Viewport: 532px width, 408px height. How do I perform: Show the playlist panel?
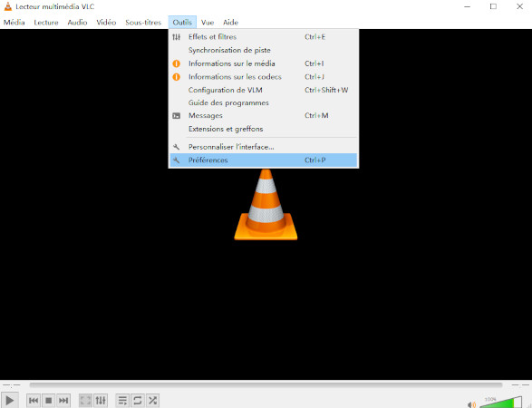point(122,401)
